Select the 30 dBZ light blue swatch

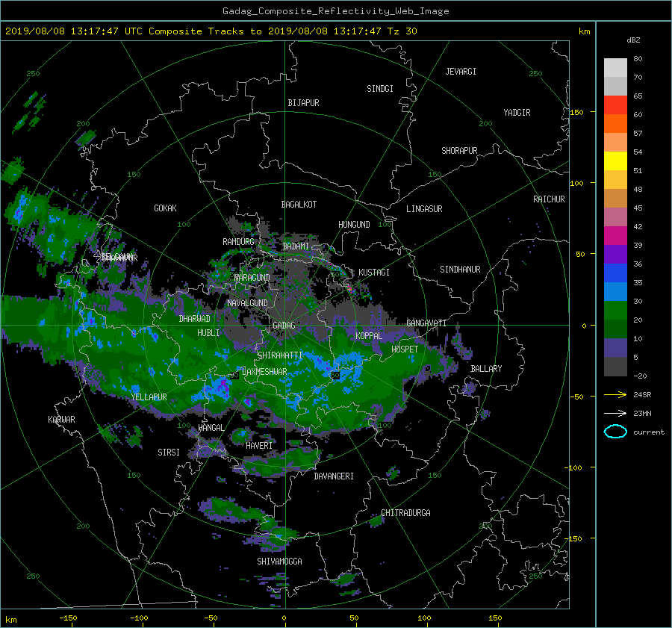click(615, 291)
